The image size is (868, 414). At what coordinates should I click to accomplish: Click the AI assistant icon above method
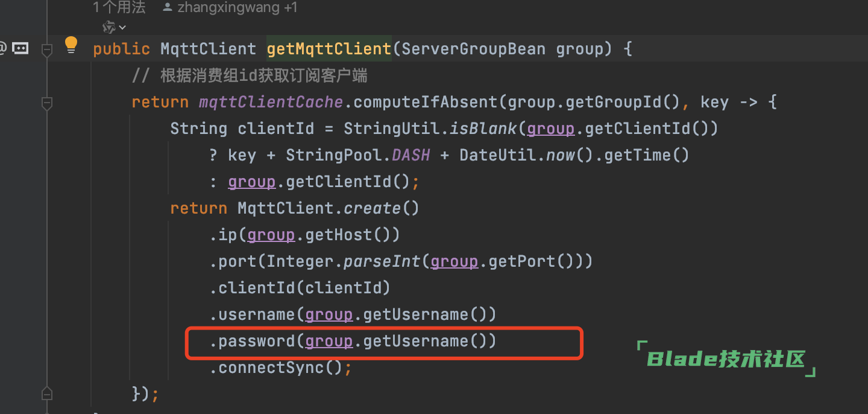coord(109,27)
